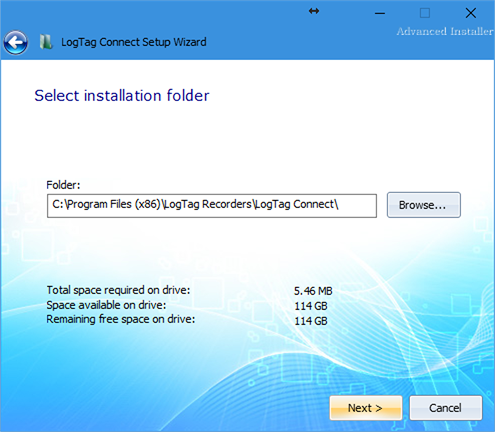Click the Space available on drive label
The image size is (495, 432).
tap(106, 305)
